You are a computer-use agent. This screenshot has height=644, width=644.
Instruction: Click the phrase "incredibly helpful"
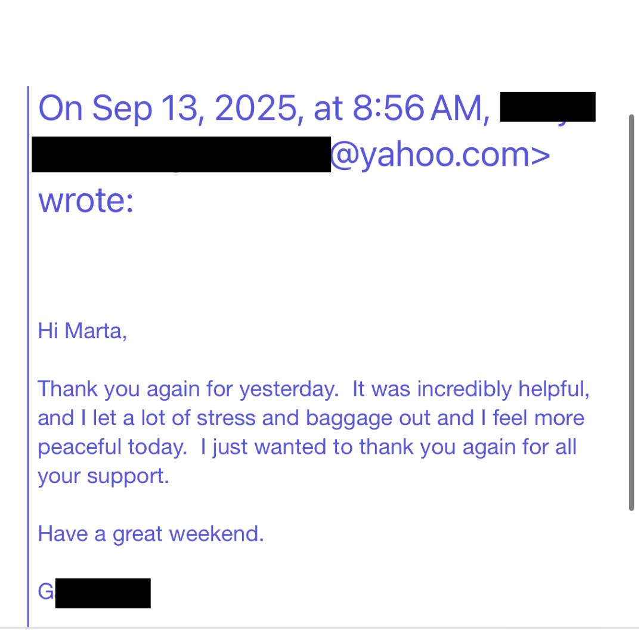click(x=500, y=389)
